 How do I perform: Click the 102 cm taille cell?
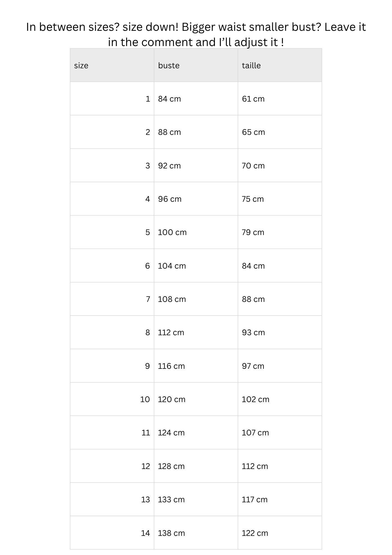pos(280,399)
